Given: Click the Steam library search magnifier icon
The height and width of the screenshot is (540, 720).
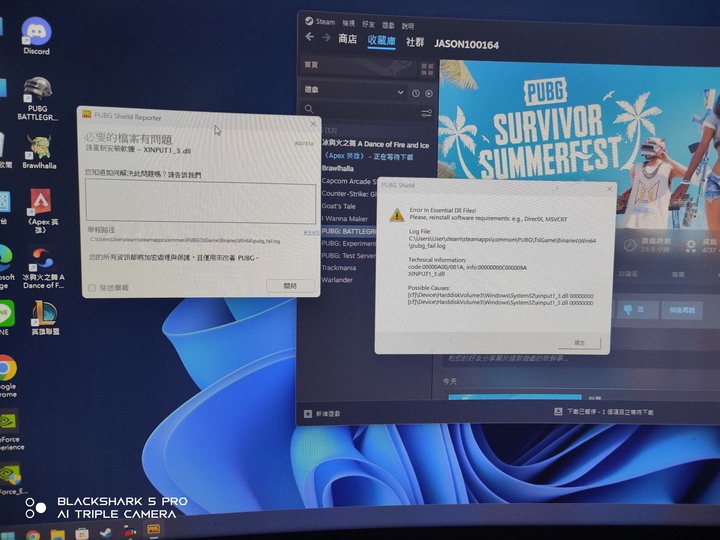Looking at the screenshot, I should tap(309, 109).
